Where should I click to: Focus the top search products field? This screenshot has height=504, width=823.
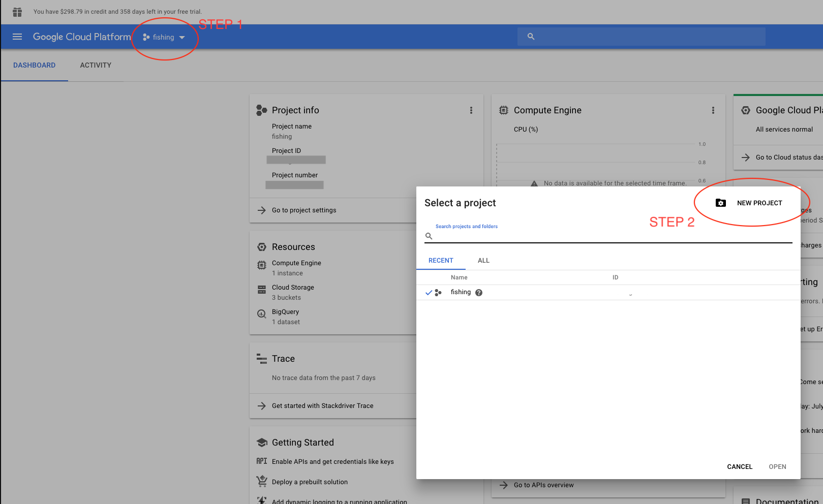(x=642, y=37)
